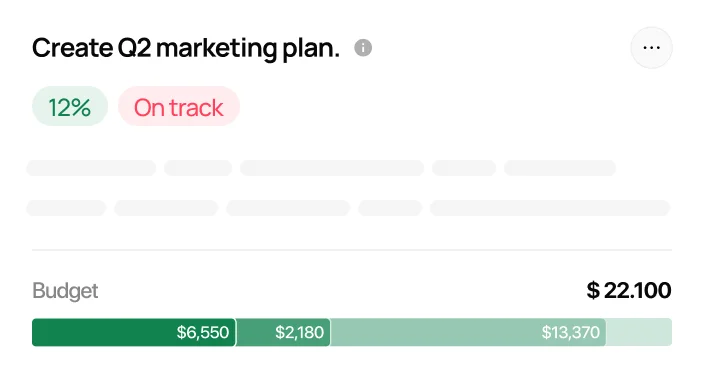
Task: Click the On track status badge
Action: click(179, 106)
